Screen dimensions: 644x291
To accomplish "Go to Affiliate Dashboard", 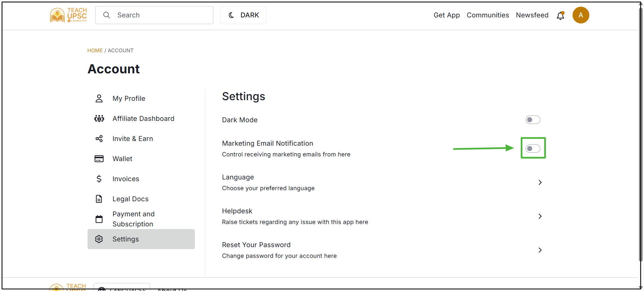I will coord(141,119).
